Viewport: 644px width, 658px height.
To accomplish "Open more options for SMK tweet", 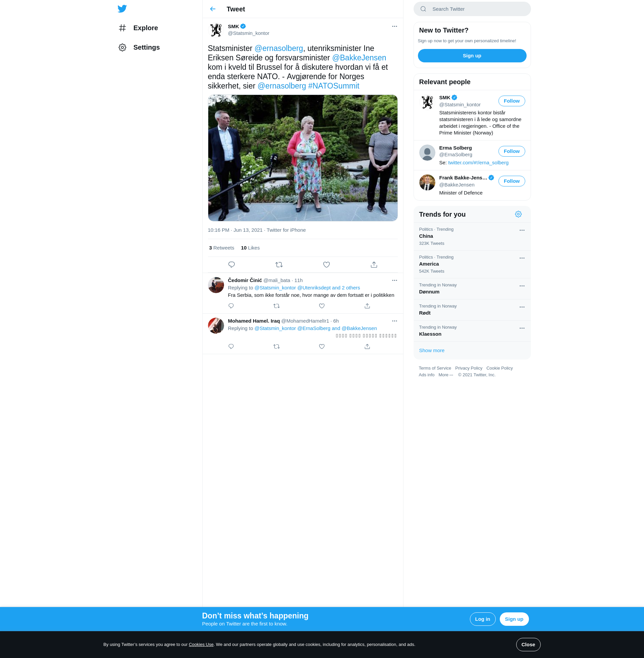I will pyautogui.click(x=394, y=26).
